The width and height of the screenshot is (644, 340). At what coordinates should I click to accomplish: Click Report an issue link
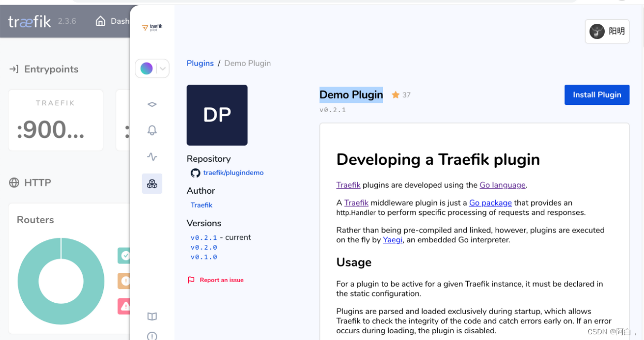point(222,280)
